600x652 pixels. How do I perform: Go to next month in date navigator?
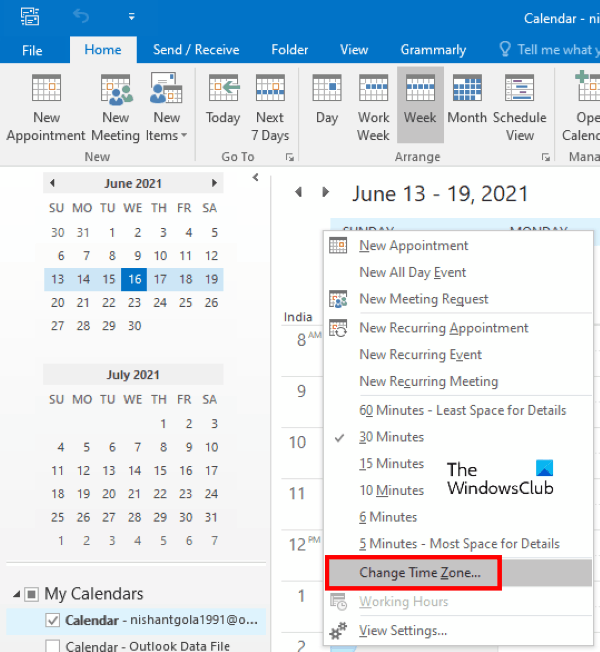click(x=214, y=183)
